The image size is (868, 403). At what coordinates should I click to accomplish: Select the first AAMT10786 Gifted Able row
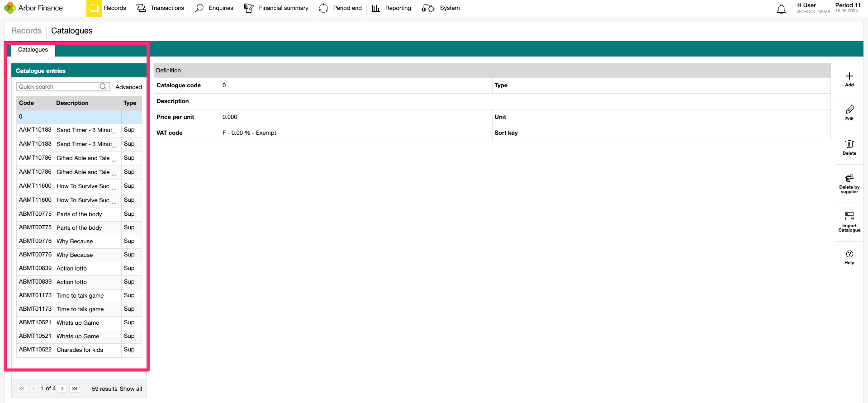(x=79, y=158)
